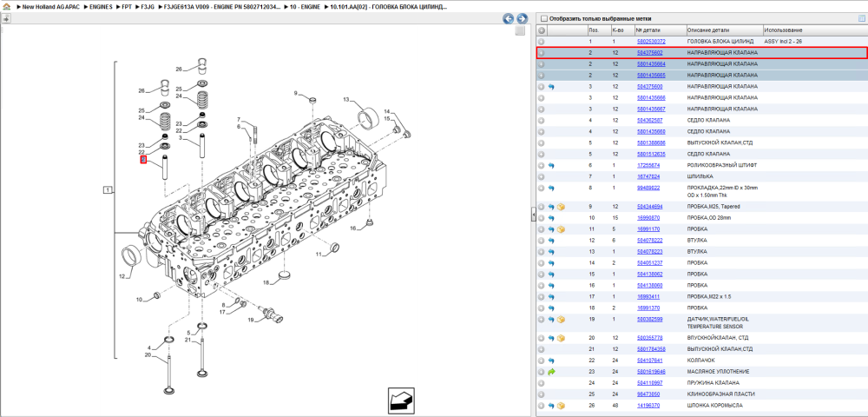
Task: Open the New Holland AG APAC breadcrumb
Action: coord(50,7)
